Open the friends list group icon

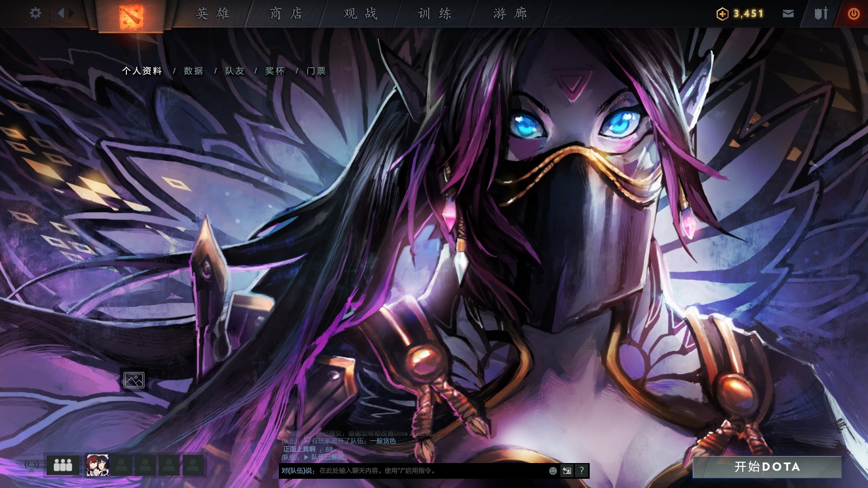click(x=62, y=465)
